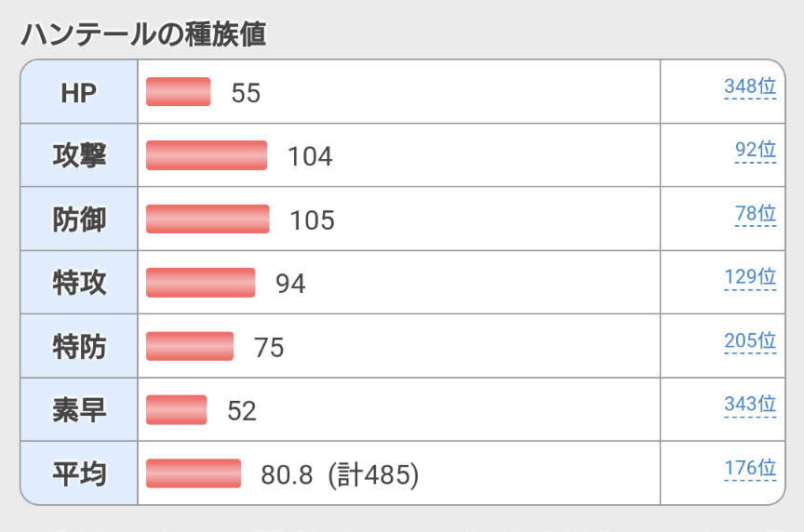Click the 素早 row header cell
The height and width of the screenshot is (532, 804).
tap(79, 409)
